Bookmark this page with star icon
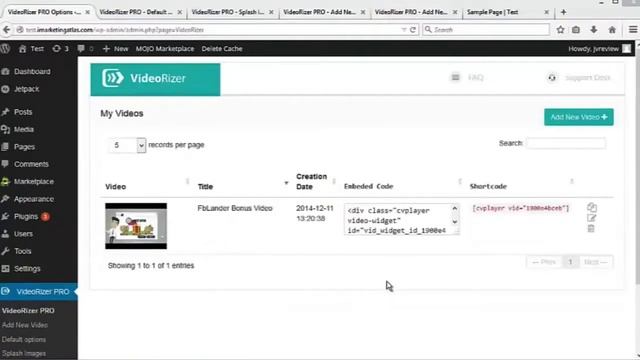The height and width of the screenshot is (360, 640). [560, 30]
